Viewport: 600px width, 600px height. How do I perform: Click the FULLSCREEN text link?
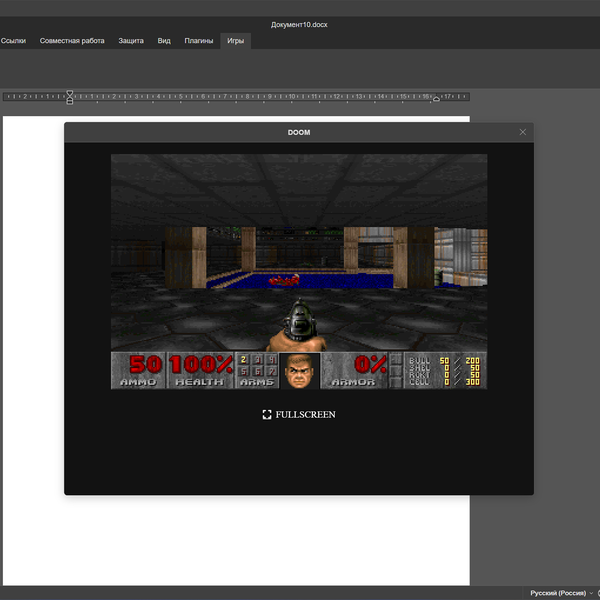pos(305,414)
